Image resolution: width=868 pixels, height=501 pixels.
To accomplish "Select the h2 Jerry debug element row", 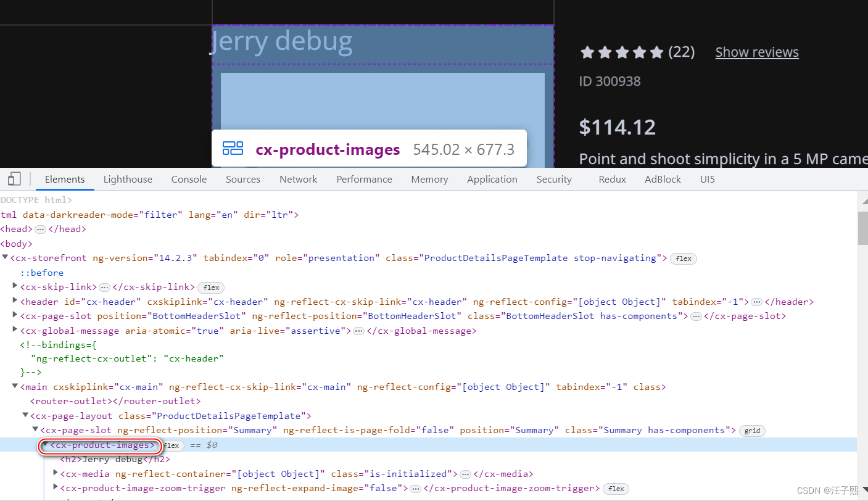I will click(115, 459).
